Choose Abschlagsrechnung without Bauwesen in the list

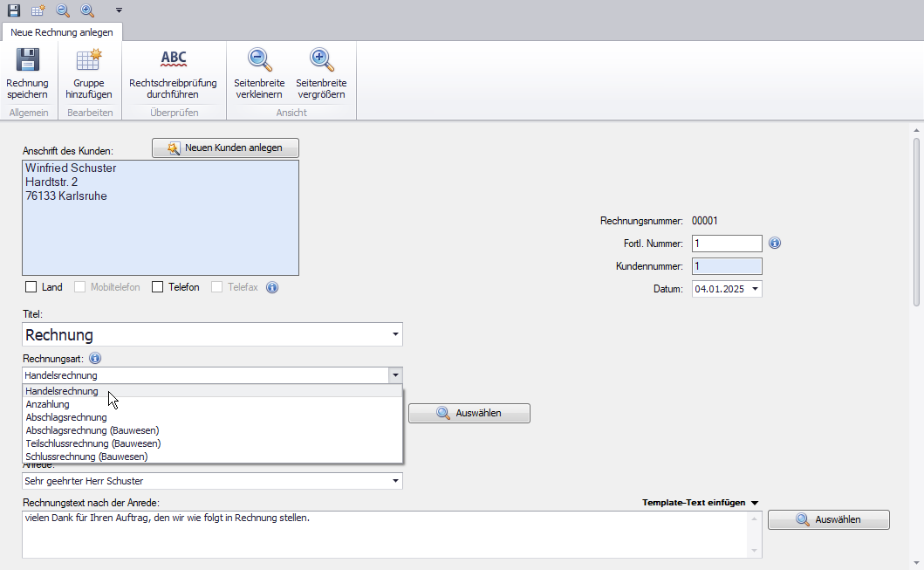point(212,417)
